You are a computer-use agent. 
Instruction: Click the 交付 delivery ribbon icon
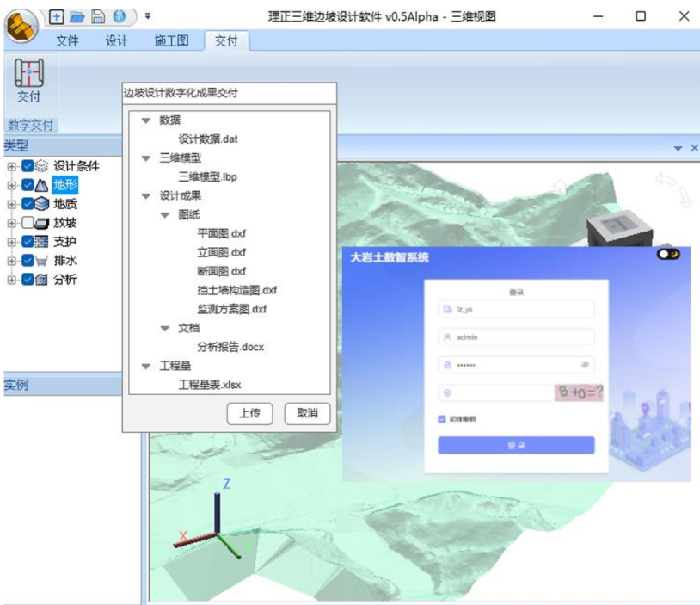point(29,80)
